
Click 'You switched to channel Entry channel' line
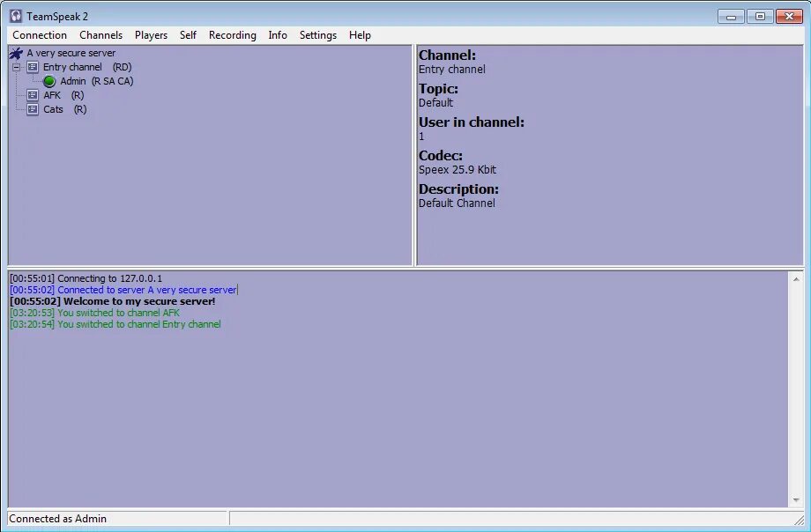tap(115, 323)
